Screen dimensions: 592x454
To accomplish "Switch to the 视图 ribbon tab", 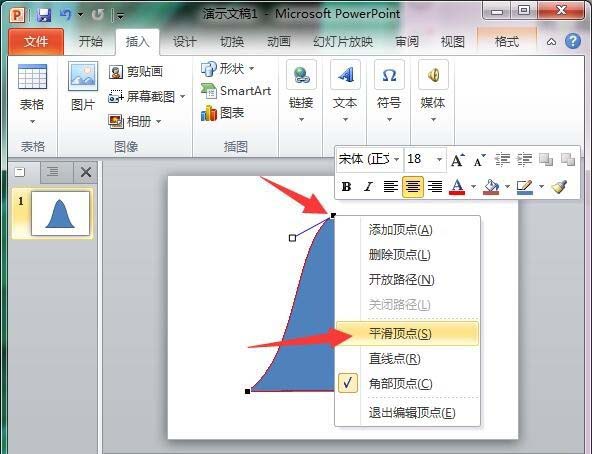I will (452, 41).
